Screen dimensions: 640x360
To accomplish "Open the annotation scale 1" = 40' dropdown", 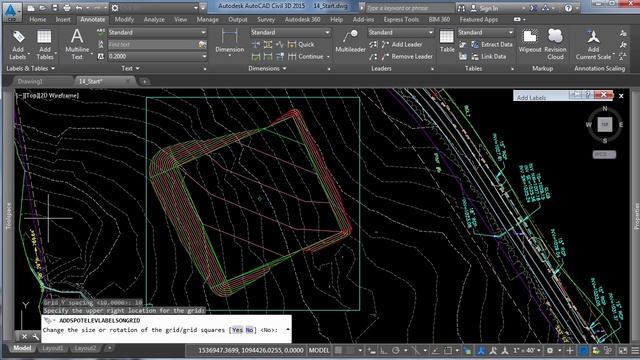I will pos(527,350).
